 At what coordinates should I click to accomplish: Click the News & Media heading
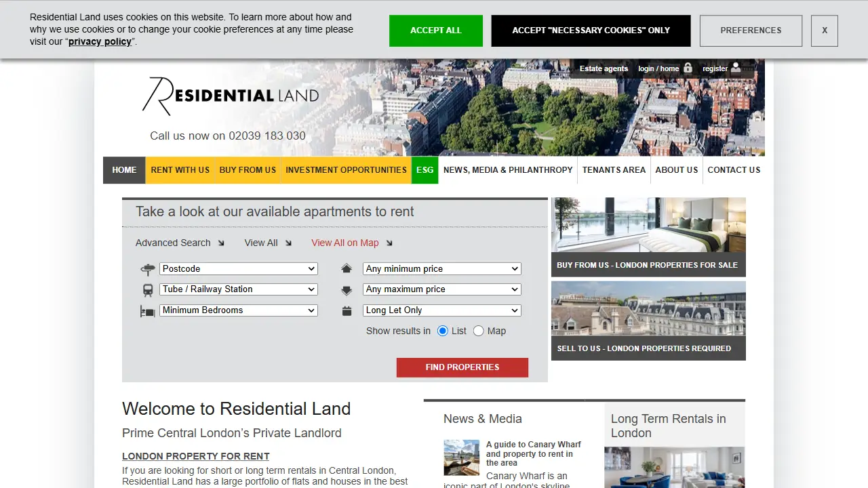pyautogui.click(x=483, y=419)
